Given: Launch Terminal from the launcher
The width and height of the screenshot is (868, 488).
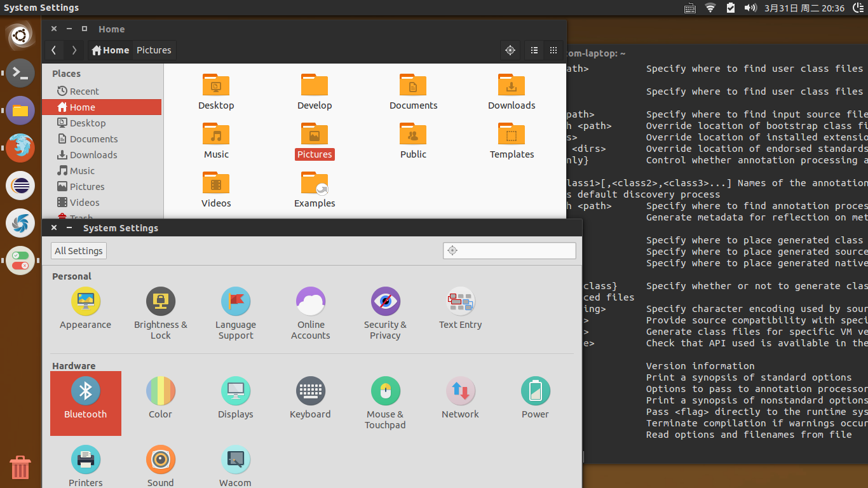Looking at the screenshot, I should pyautogui.click(x=20, y=73).
